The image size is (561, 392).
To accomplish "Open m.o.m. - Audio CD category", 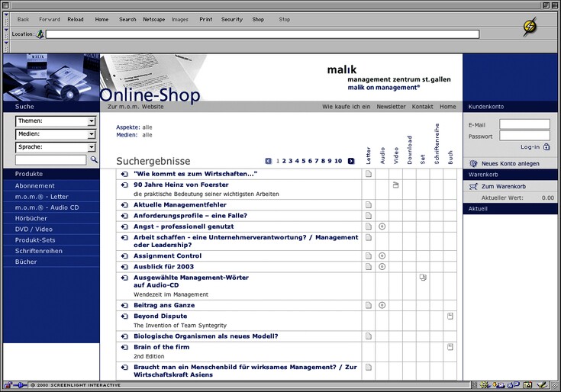I will (x=47, y=207).
